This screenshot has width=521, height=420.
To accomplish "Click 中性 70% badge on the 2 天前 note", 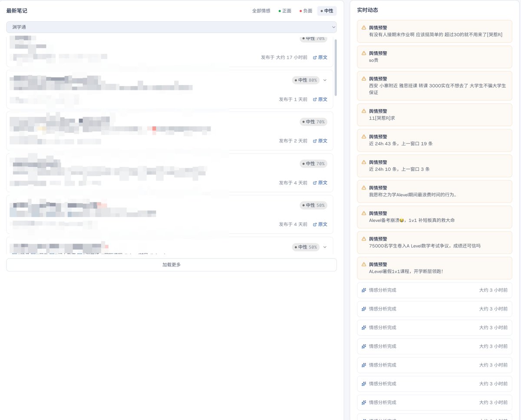I will coord(313,122).
